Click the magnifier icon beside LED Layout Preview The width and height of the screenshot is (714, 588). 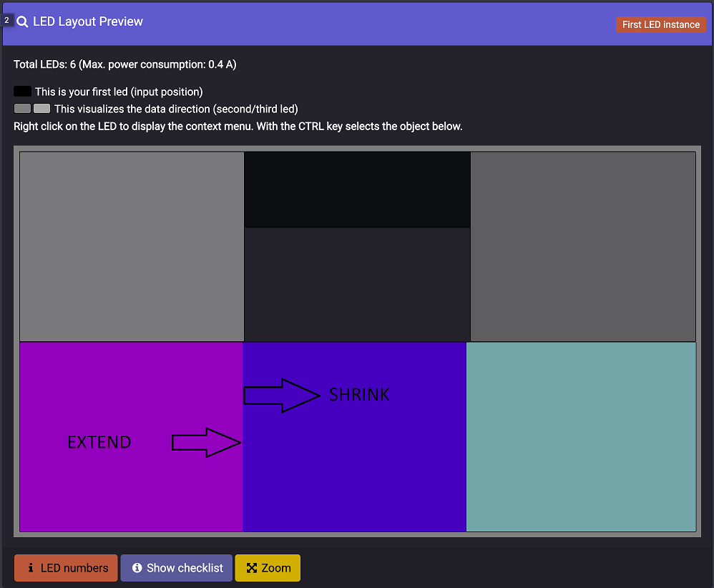[22, 21]
